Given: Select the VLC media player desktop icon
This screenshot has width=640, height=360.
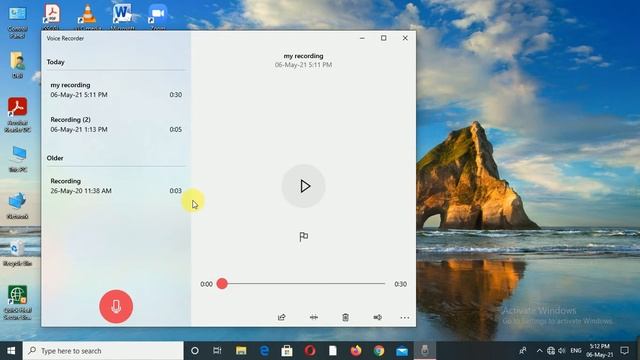Looking at the screenshot, I should [x=87, y=16].
